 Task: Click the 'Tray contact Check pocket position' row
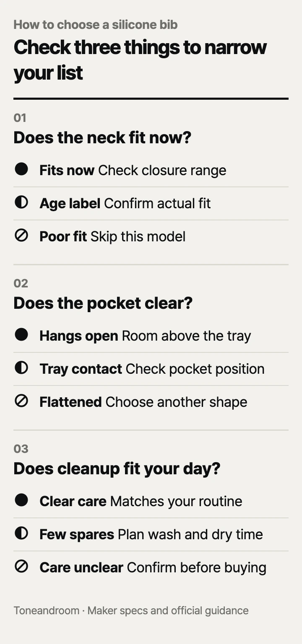click(151, 369)
